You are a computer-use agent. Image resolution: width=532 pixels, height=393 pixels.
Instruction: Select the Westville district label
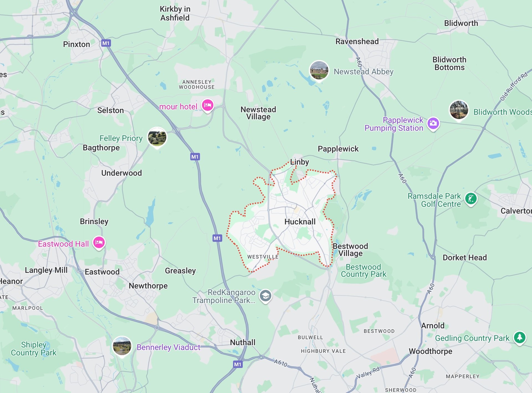pos(263,257)
